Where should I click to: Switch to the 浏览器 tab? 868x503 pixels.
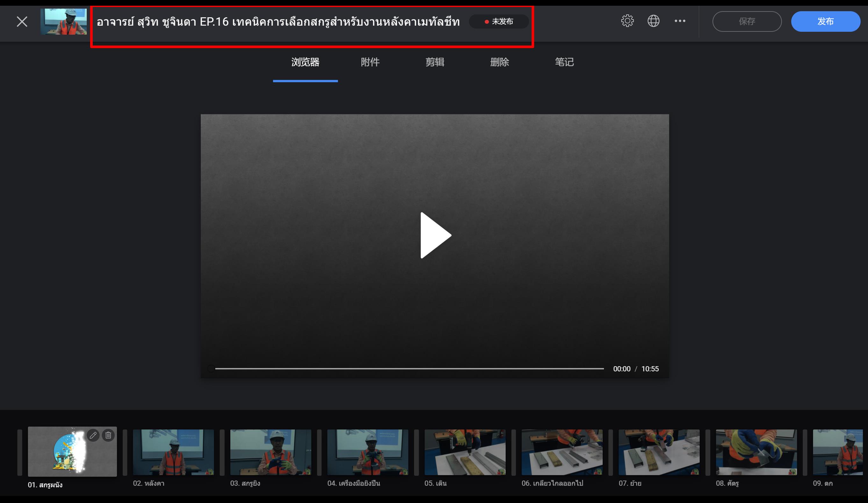click(x=305, y=62)
